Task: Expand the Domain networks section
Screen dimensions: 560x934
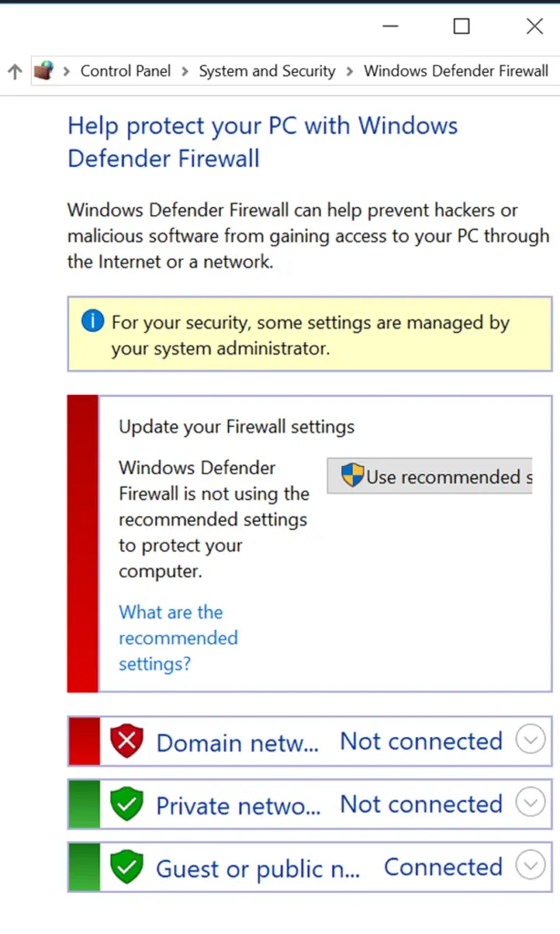Action: coord(531,740)
